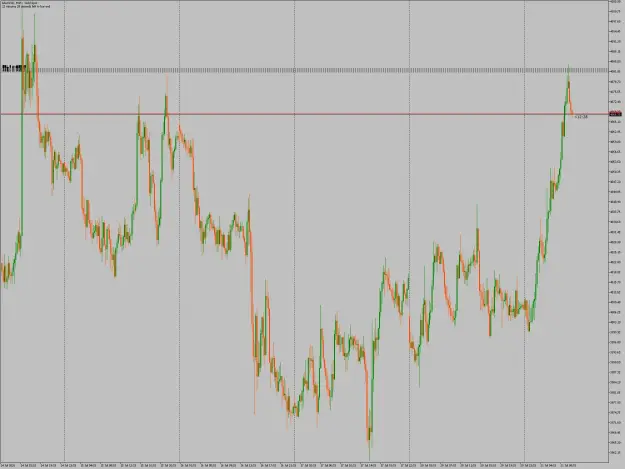Click the first date label on the time axis

[x=8, y=465]
